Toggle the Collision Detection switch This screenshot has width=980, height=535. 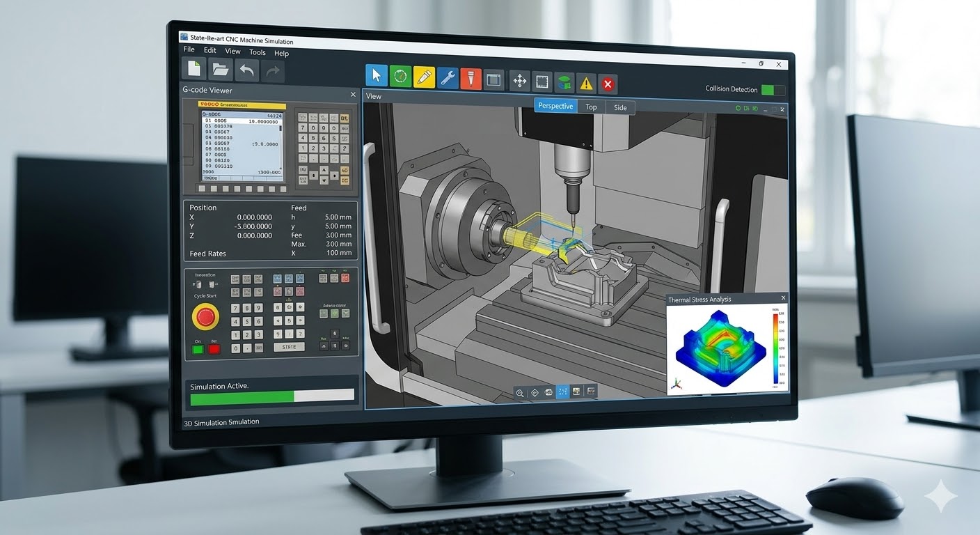(772, 90)
